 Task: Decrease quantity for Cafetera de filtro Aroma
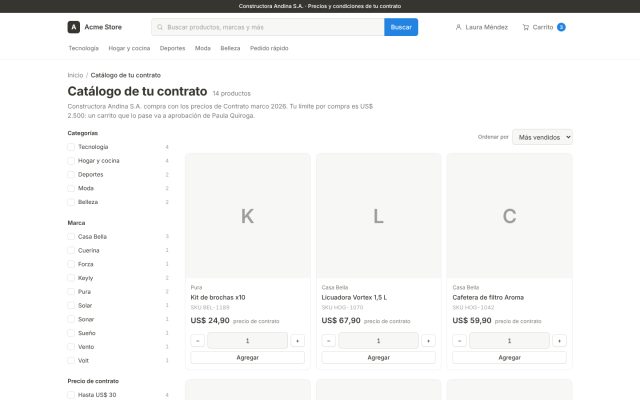[459, 340]
